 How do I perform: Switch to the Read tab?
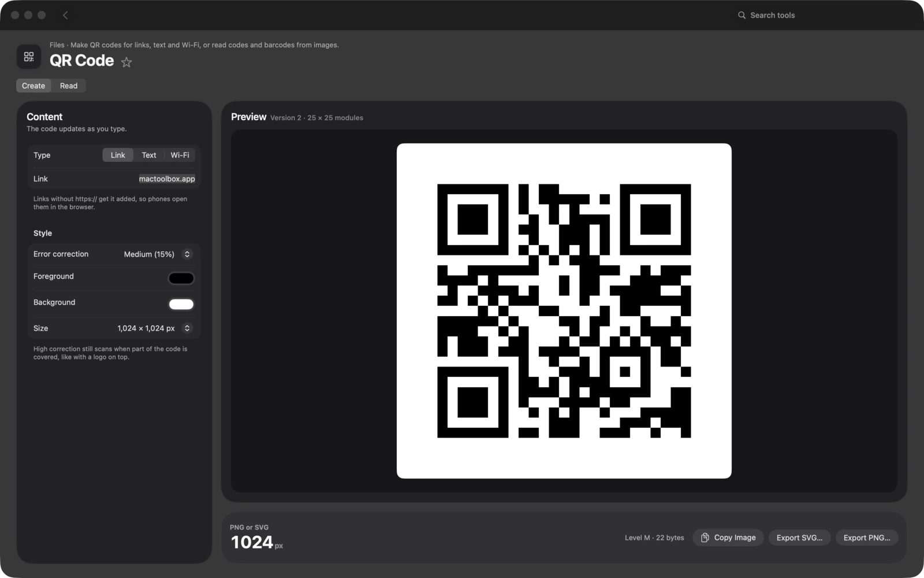pyautogui.click(x=69, y=86)
